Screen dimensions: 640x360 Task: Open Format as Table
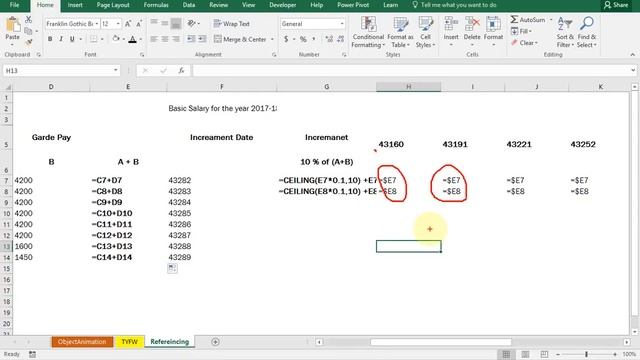(400, 33)
